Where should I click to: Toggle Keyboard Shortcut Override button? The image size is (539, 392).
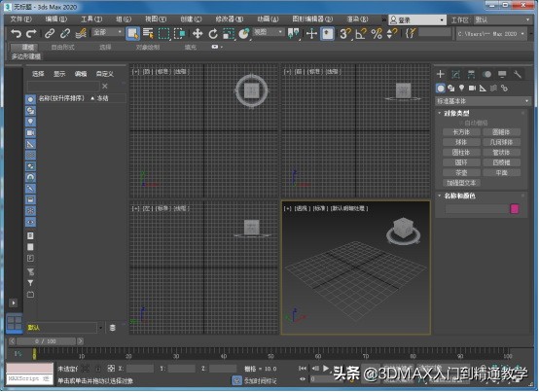[327, 33]
